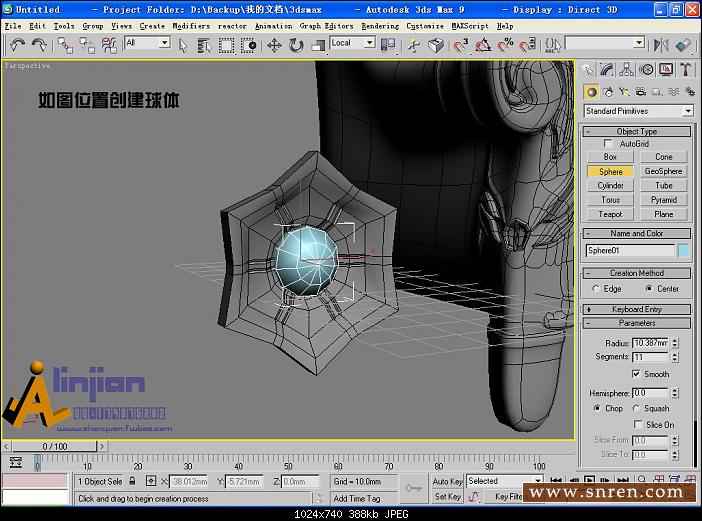The height and width of the screenshot is (521, 702).
Task: Open the Selected key filter dropdown
Action: pos(505,481)
